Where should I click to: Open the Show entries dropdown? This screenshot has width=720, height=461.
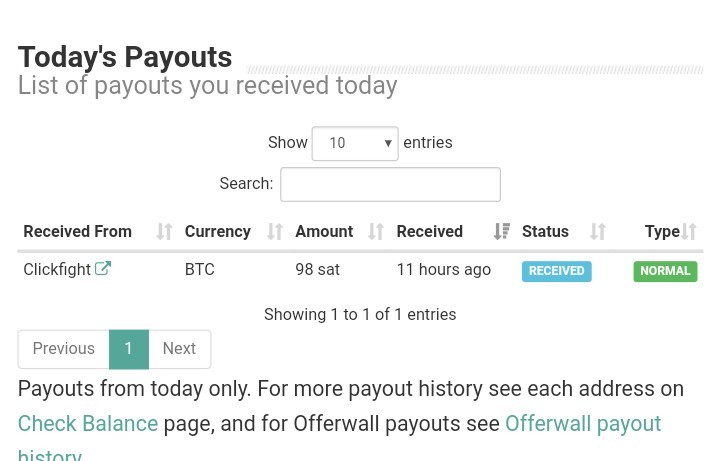tap(355, 143)
